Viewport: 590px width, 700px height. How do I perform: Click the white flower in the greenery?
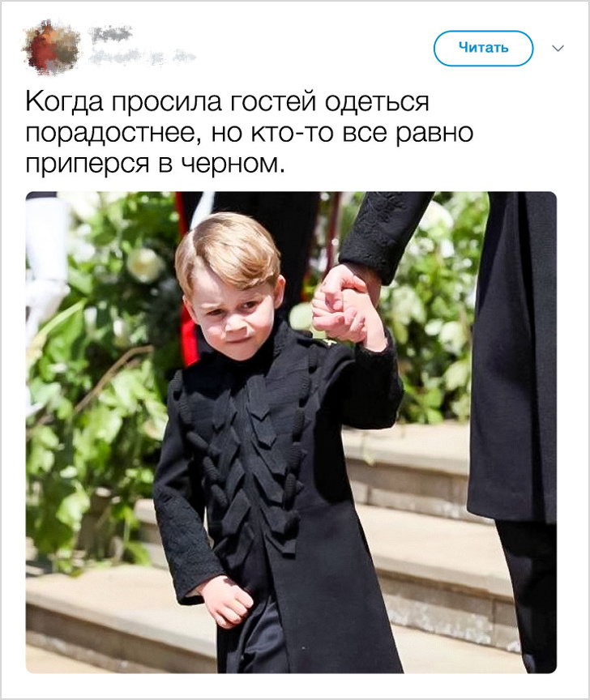point(143,264)
